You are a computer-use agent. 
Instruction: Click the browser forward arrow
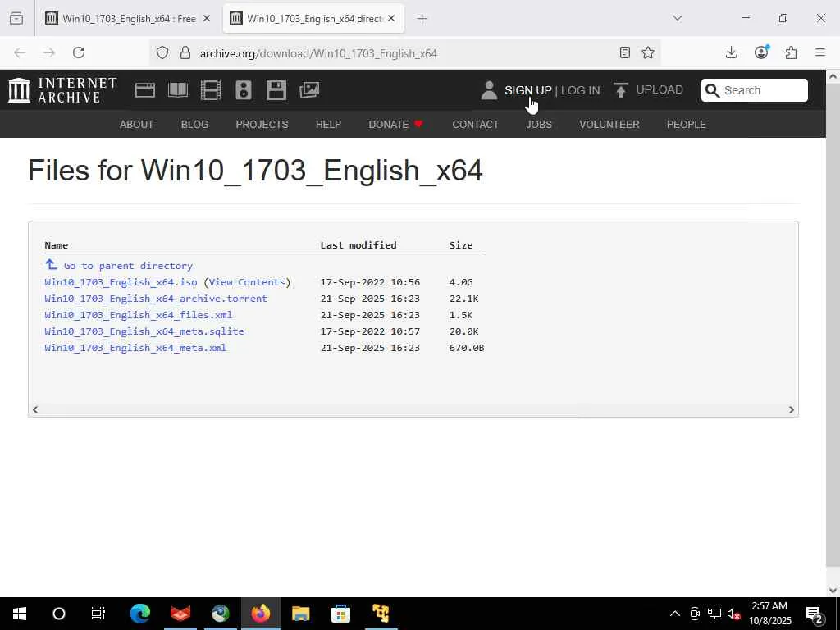(x=49, y=52)
